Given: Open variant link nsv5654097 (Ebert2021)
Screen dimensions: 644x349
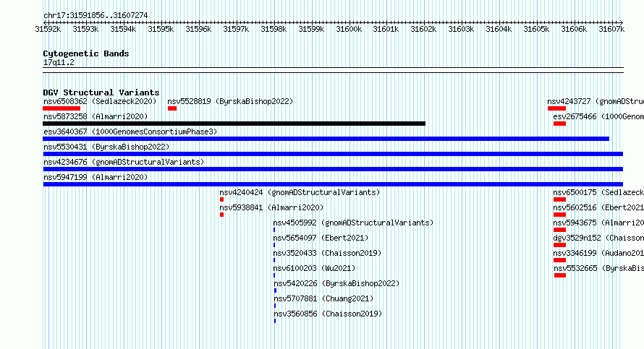Looking at the screenshot, I should click(321, 238).
